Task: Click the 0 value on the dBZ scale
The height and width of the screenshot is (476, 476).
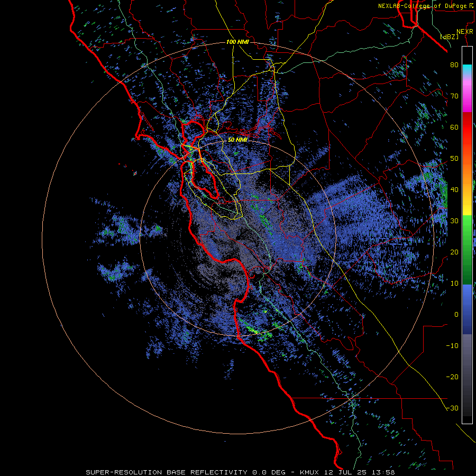Action: tap(456, 315)
